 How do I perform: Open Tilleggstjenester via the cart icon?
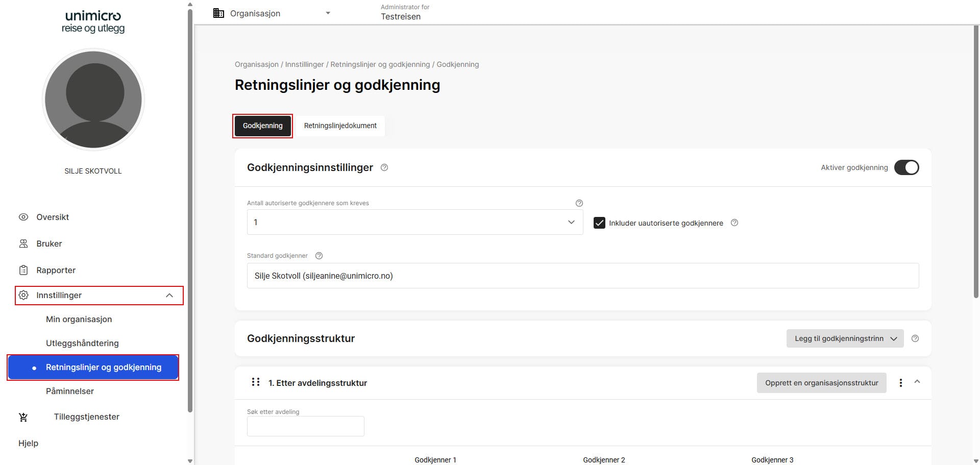tap(23, 417)
